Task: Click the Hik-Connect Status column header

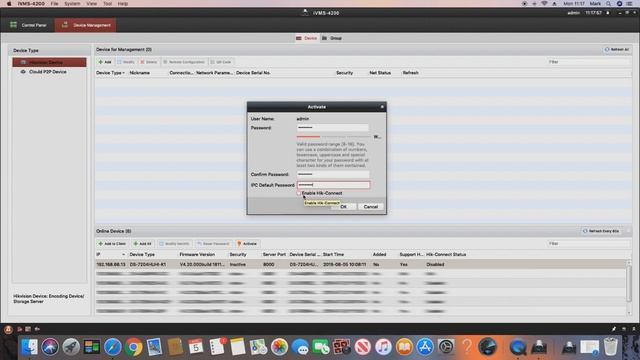Action: (446, 254)
